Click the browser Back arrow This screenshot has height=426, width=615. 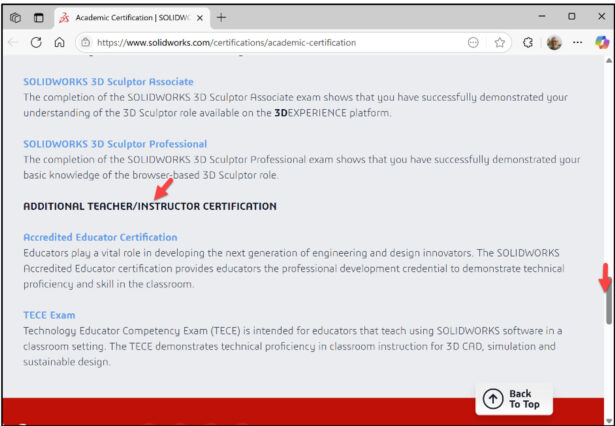tap(13, 42)
